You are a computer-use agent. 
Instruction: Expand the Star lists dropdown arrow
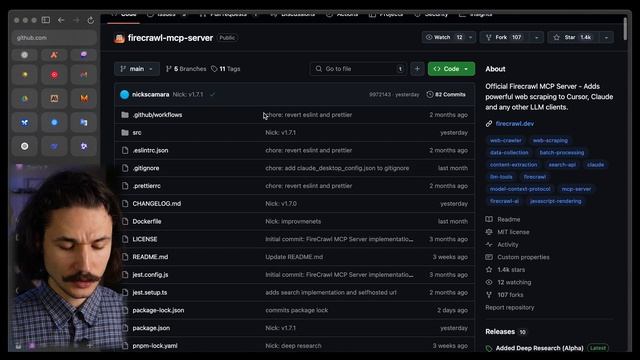click(607, 38)
